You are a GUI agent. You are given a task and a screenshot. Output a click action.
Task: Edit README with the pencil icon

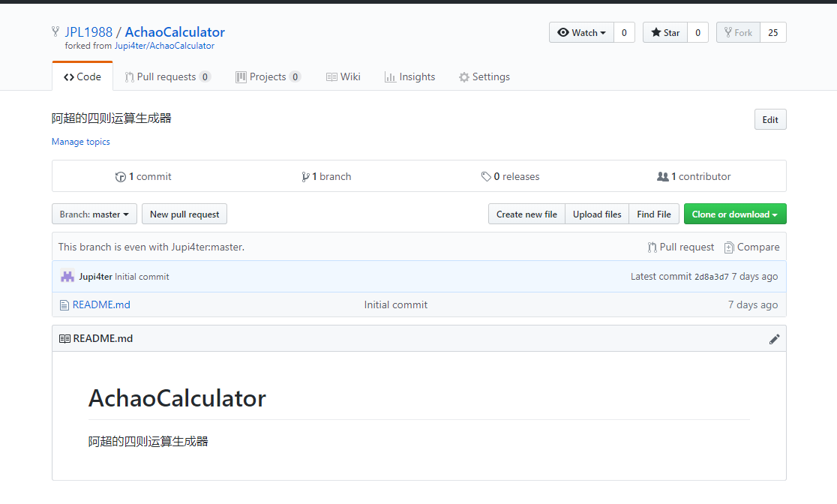(x=774, y=339)
